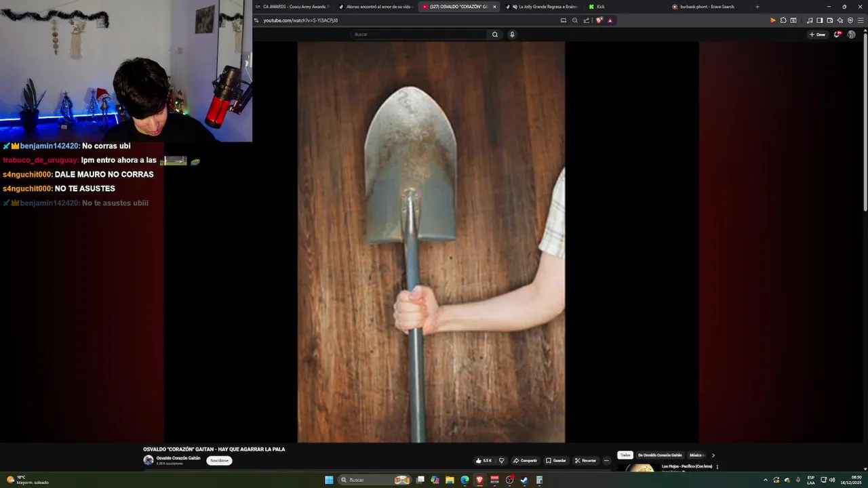Open a new browser tab
Image resolution: width=868 pixels, height=488 pixels.
coord(757,7)
